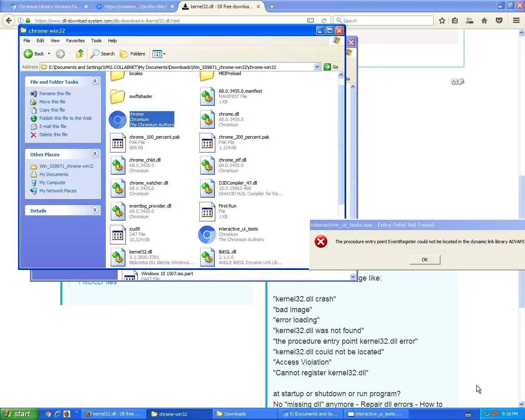Open the Firefox hamburger menu
525x420 pixels.
(x=516, y=21)
